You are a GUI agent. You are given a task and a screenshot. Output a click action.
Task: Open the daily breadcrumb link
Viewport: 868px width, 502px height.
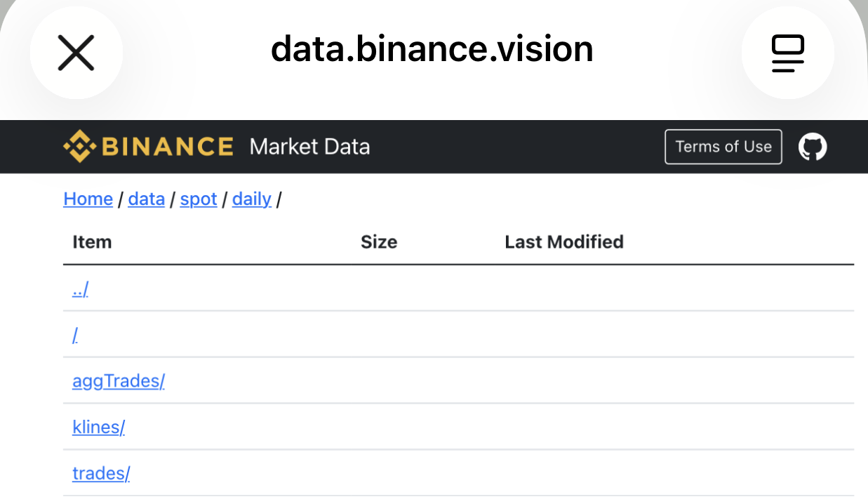click(x=252, y=199)
